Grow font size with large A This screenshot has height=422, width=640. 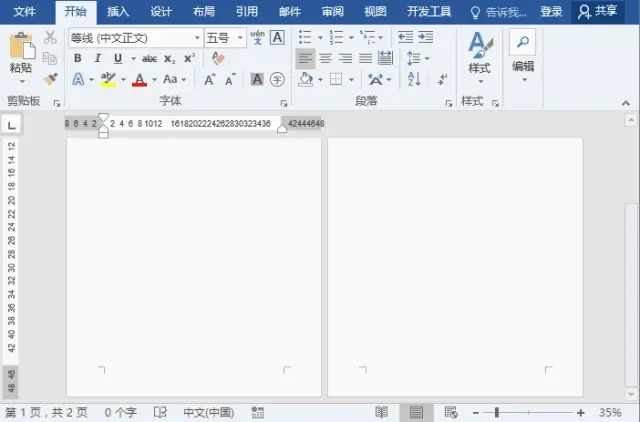[x=210, y=79]
